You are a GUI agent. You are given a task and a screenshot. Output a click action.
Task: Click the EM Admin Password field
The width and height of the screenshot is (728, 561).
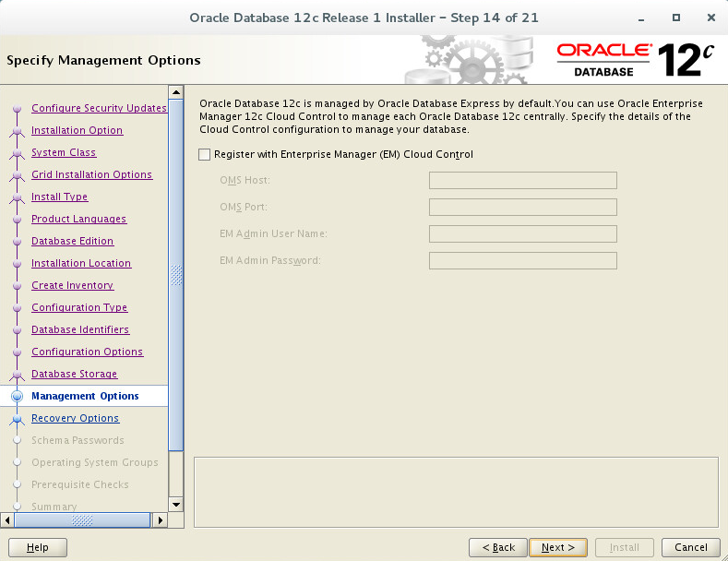point(523,260)
